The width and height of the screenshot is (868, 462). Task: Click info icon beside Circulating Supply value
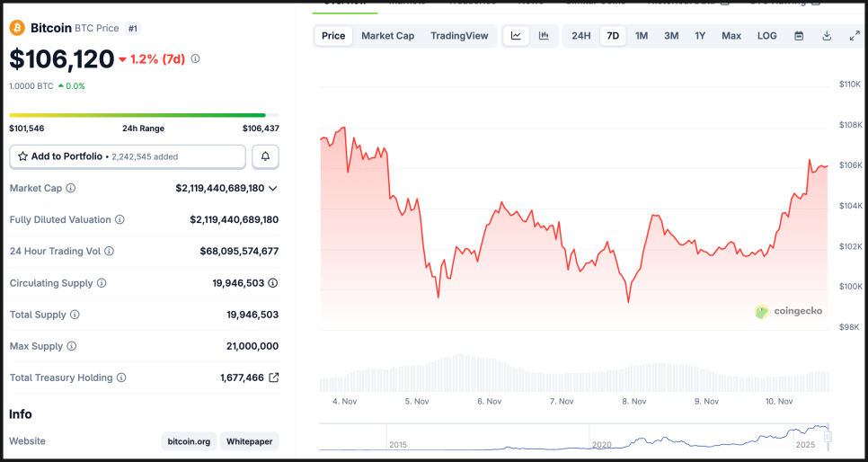(273, 283)
